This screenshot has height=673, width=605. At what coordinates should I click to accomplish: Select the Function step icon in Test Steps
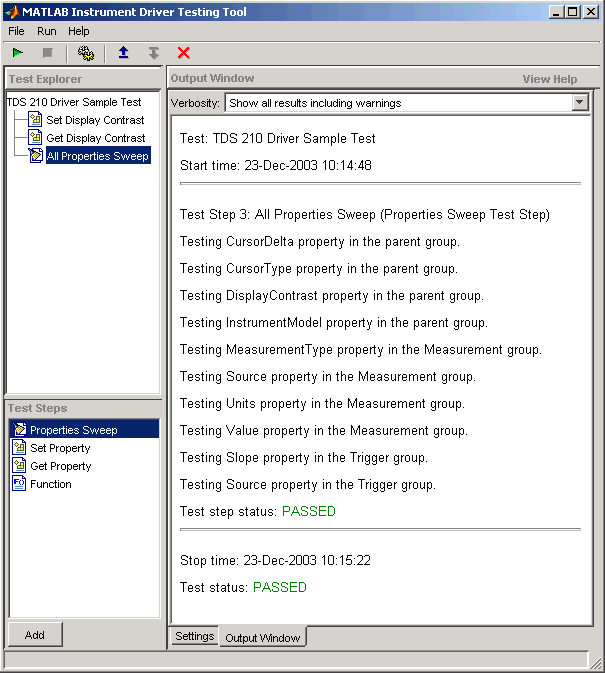coord(20,484)
